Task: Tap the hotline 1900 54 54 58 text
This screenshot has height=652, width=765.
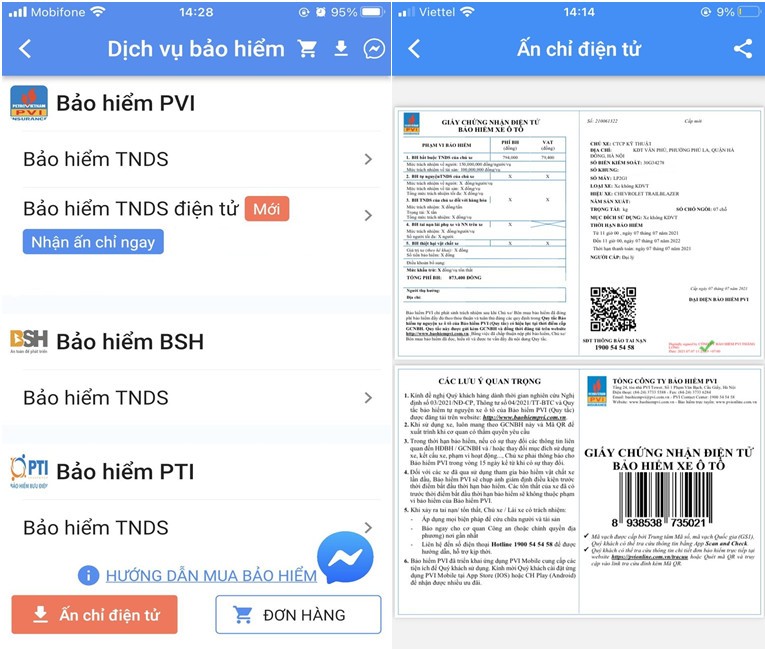Action: 614,347
